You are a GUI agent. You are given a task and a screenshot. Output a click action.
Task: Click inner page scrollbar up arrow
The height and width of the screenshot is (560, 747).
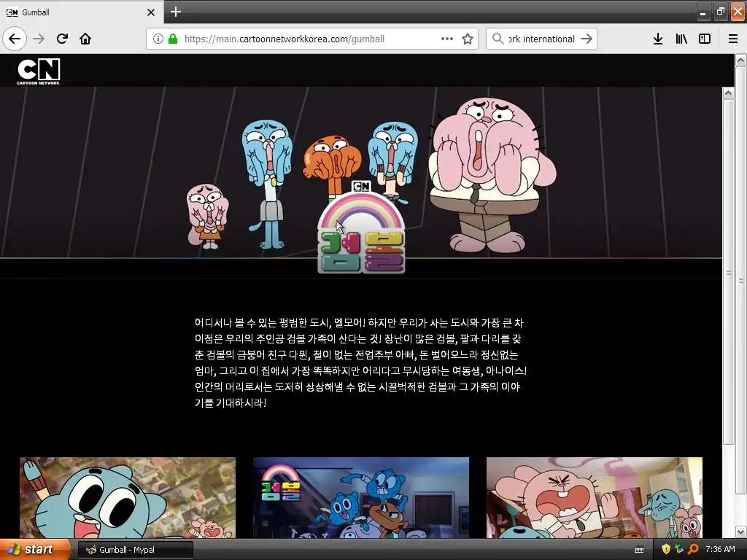728,93
